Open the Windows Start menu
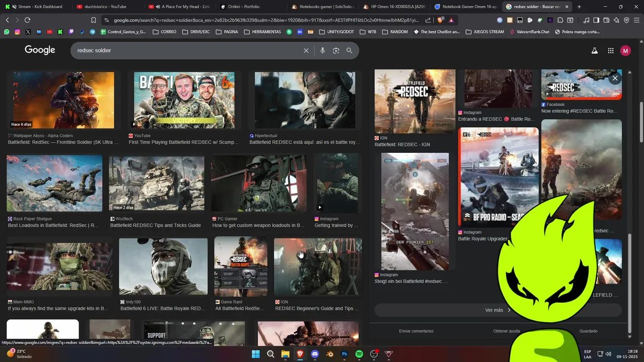This screenshot has height=362, width=644. [x=256, y=354]
